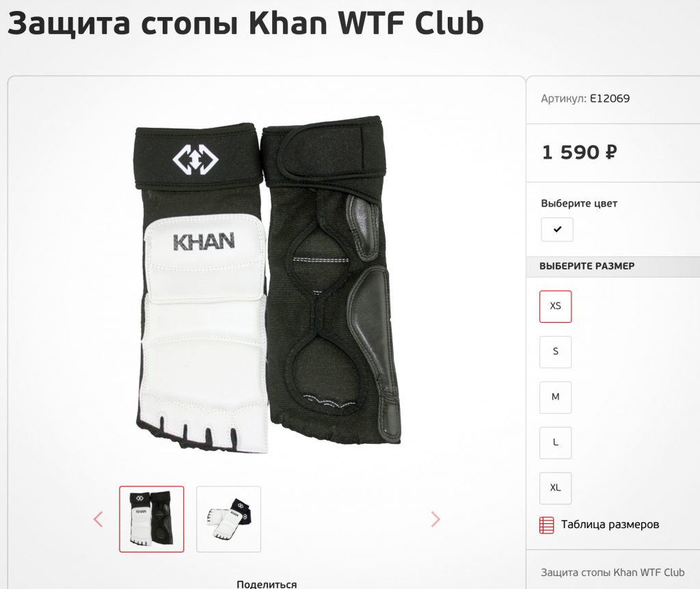Select first product thumbnail
700x589 pixels.
[x=151, y=519]
